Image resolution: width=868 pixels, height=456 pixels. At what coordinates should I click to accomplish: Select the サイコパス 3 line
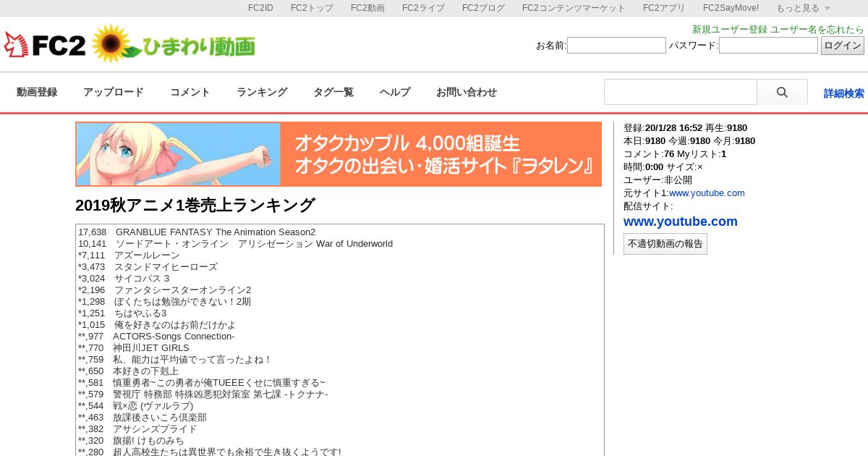pos(124,279)
